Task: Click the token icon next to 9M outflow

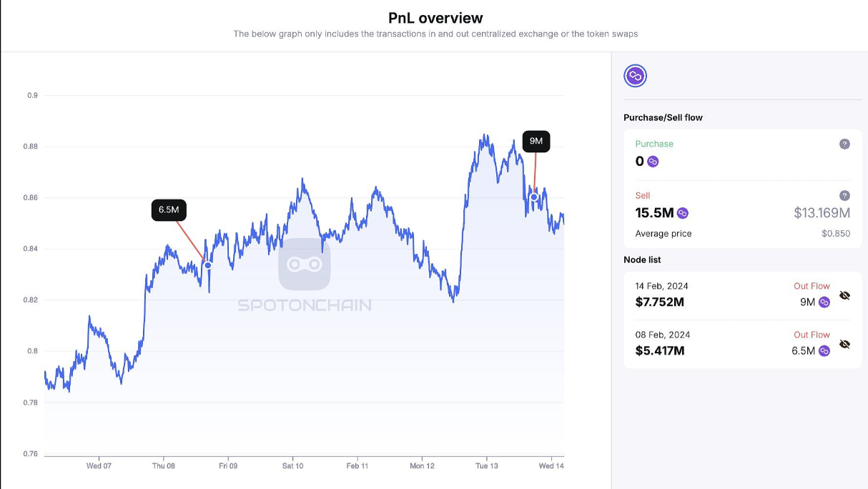Action: [x=824, y=302]
